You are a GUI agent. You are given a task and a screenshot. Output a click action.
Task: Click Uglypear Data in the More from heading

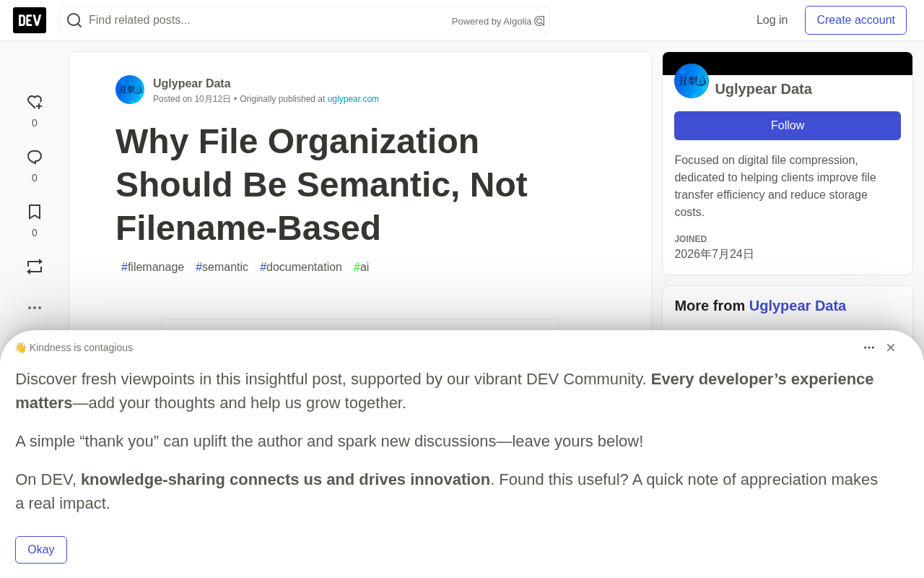[798, 306]
